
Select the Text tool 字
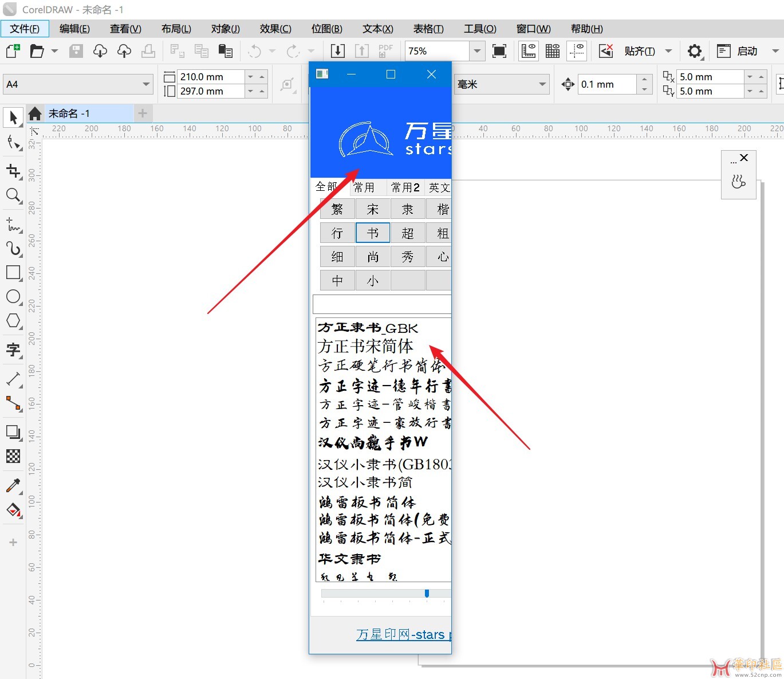click(x=13, y=350)
